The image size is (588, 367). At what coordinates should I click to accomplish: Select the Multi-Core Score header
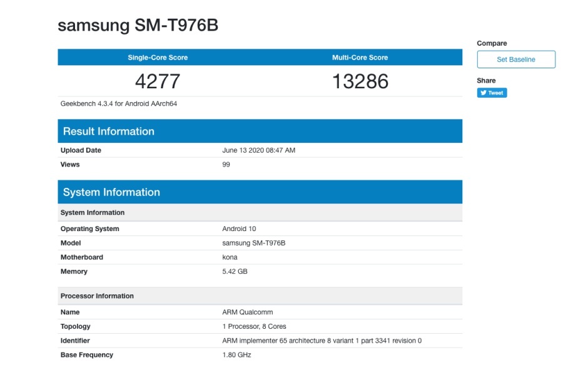tap(360, 58)
